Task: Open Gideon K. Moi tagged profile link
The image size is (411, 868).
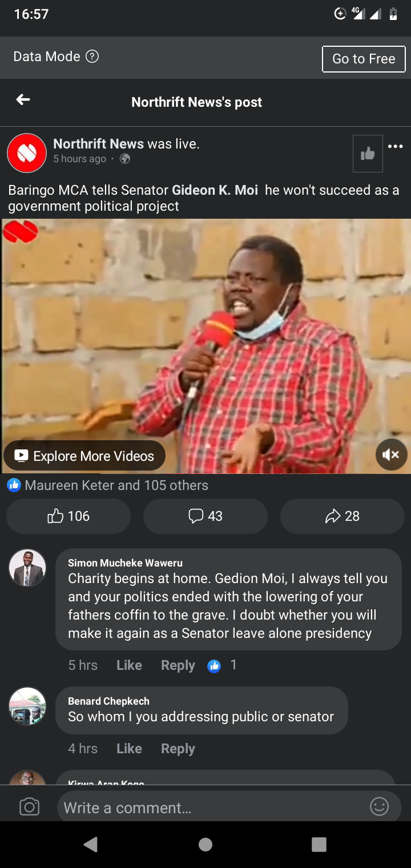Action: click(215, 190)
